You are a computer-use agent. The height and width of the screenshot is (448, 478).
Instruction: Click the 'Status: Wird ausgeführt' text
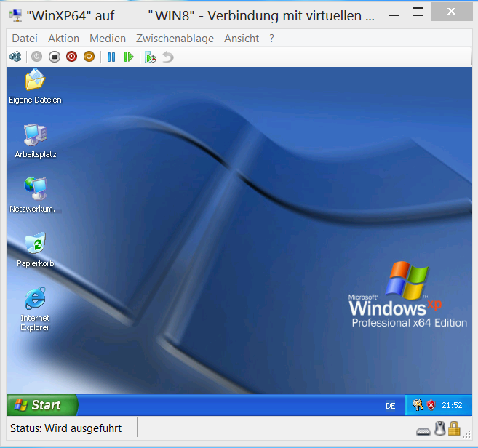[66, 428]
